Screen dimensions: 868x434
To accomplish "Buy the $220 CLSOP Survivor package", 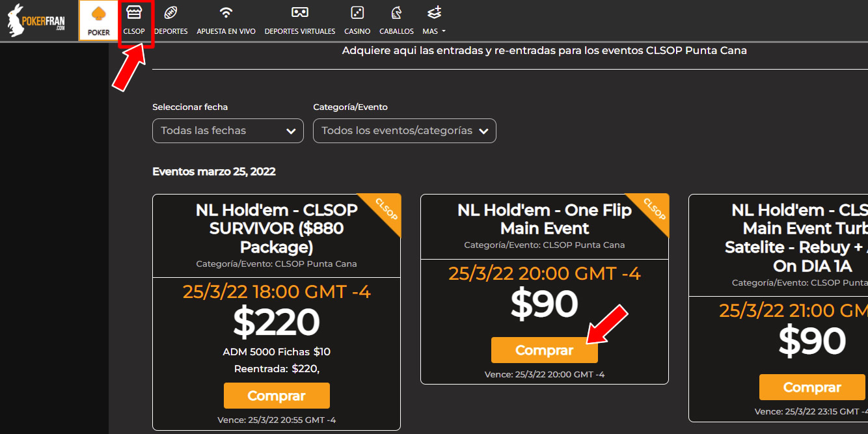I will pyautogui.click(x=277, y=396).
